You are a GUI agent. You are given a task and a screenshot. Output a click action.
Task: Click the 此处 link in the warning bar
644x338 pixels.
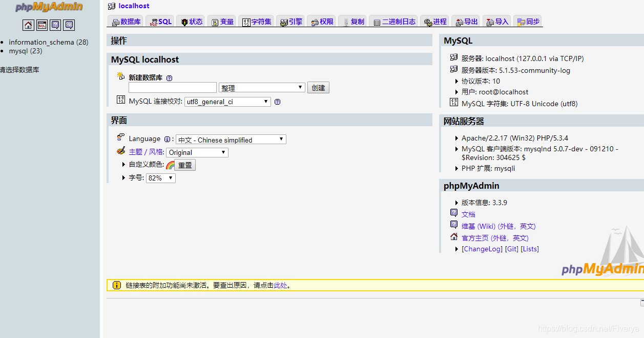[x=281, y=285]
